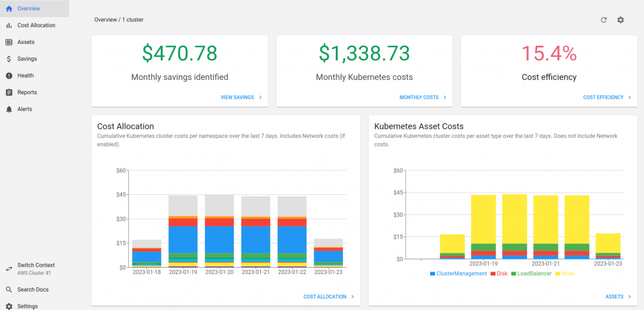This screenshot has width=644, height=310.
Task: Open the Assets link under chart
Action: 614,297
